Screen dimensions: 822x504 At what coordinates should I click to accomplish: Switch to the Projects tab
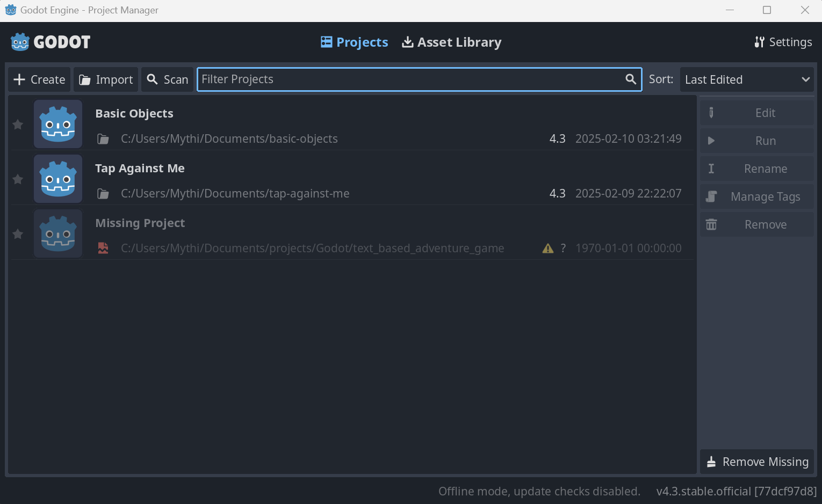[x=355, y=42]
